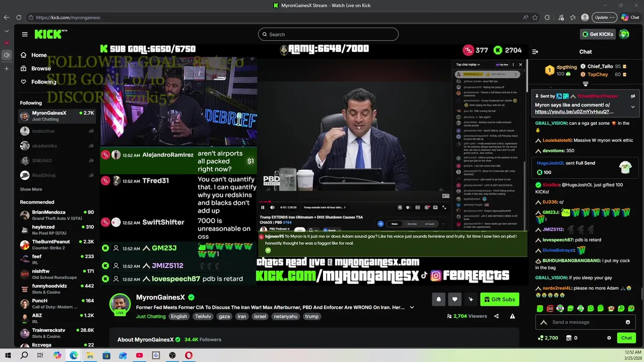Open the Just Chatting category link
Viewport: 644px width, 362px height.
pyautogui.click(x=150, y=316)
